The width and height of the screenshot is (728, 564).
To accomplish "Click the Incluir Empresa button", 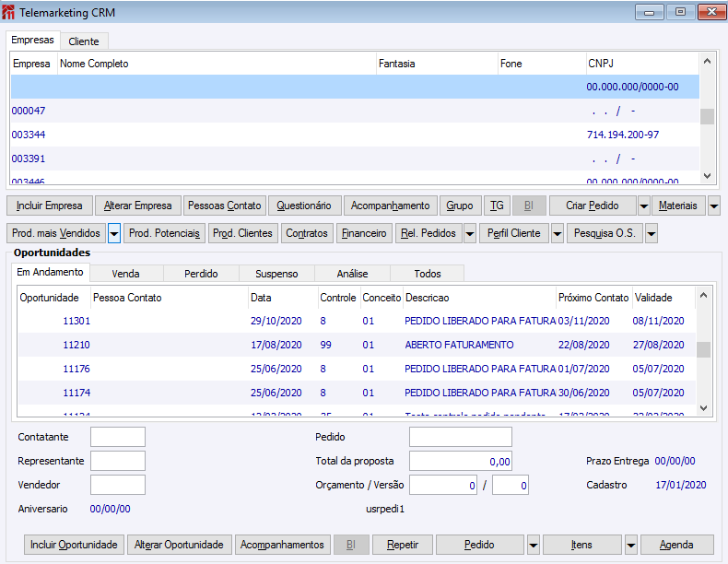I will pos(49,206).
